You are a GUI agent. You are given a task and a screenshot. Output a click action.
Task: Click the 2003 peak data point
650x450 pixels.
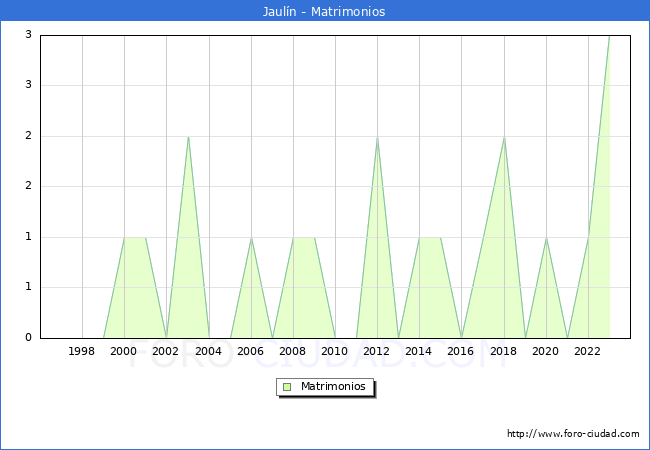click(x=188, y=137)
